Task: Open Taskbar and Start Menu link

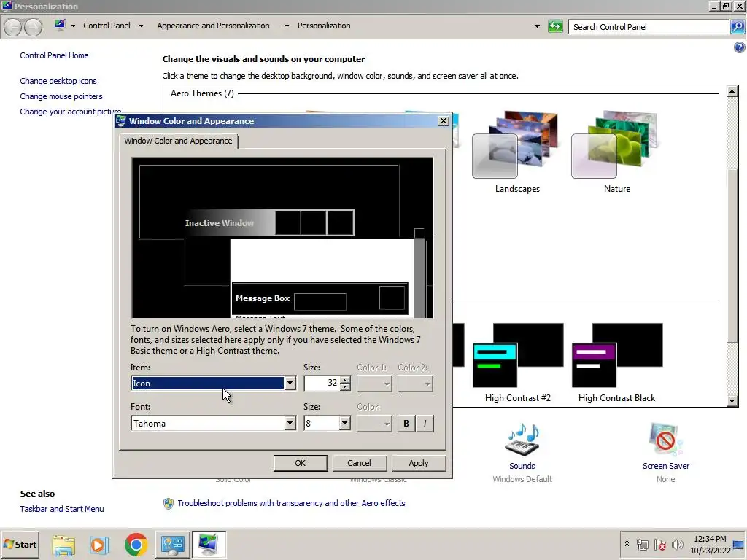Action: 62,509
